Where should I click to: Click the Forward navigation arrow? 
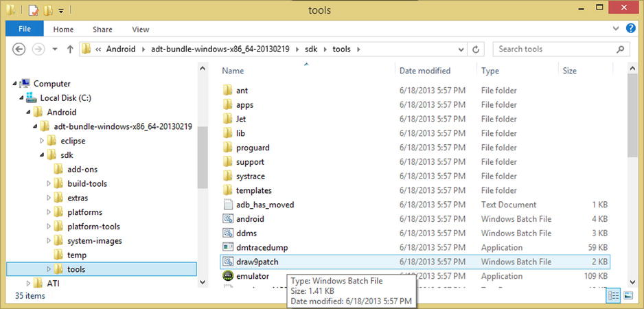tap(38, 49)
